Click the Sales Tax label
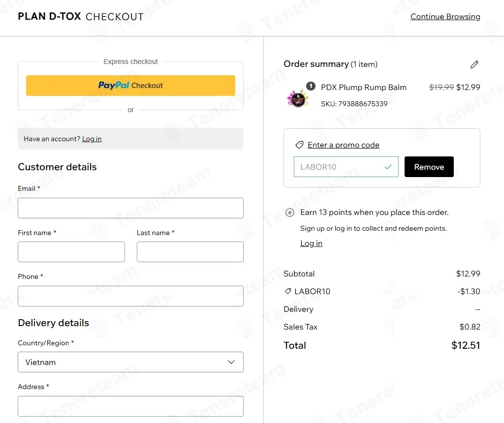Image resolution: width=504 pixels, height=423 pixels. [300, 327]
